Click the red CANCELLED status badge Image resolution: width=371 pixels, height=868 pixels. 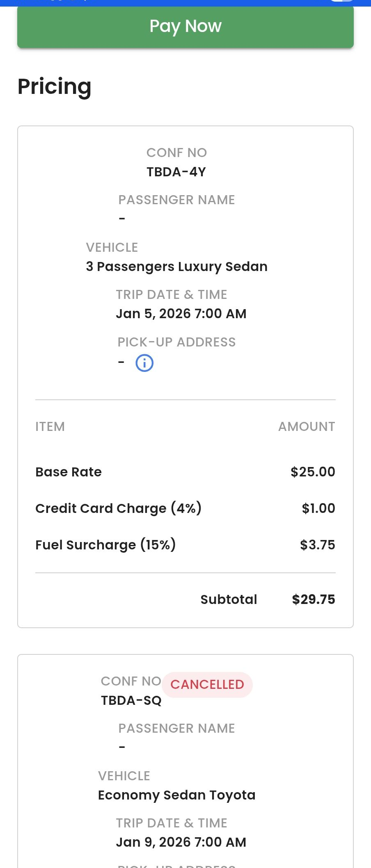pos(207,684)
